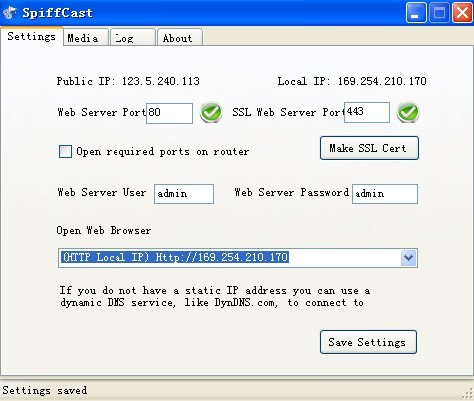Click the Save Settings button
The image size is (474, 401).
pos(368,342)
